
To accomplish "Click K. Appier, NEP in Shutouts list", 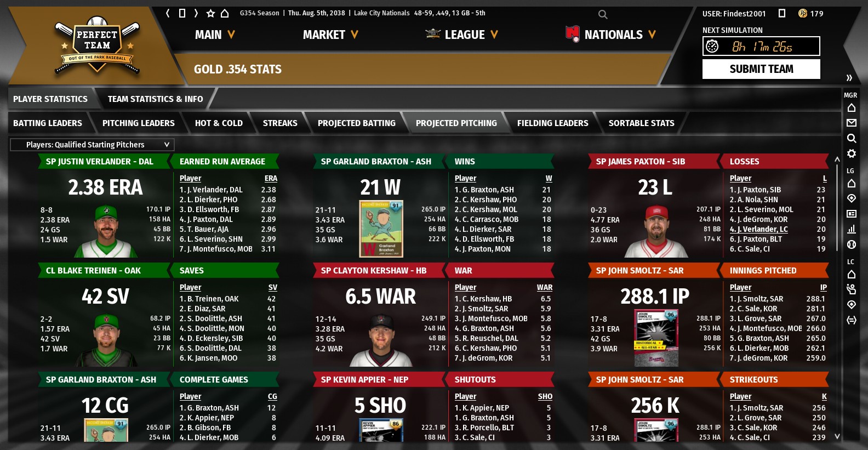I will 486,408.
